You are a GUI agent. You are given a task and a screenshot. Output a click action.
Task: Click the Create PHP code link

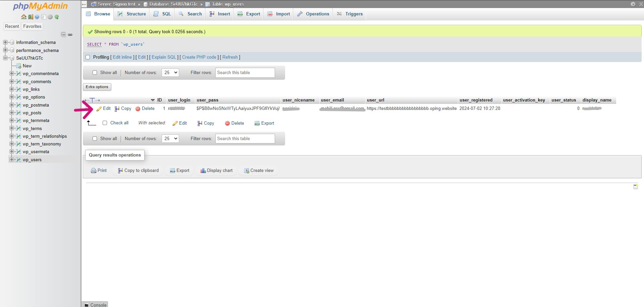(x=199, y=57)
